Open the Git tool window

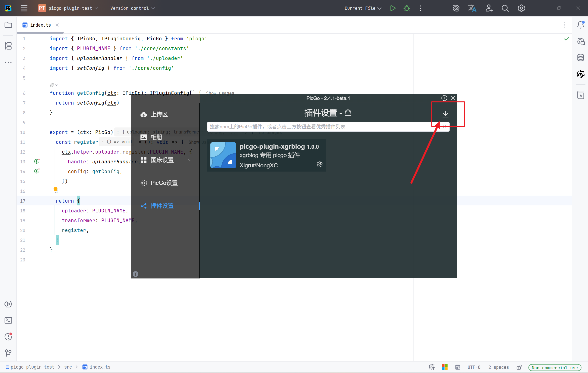[8, 353]
